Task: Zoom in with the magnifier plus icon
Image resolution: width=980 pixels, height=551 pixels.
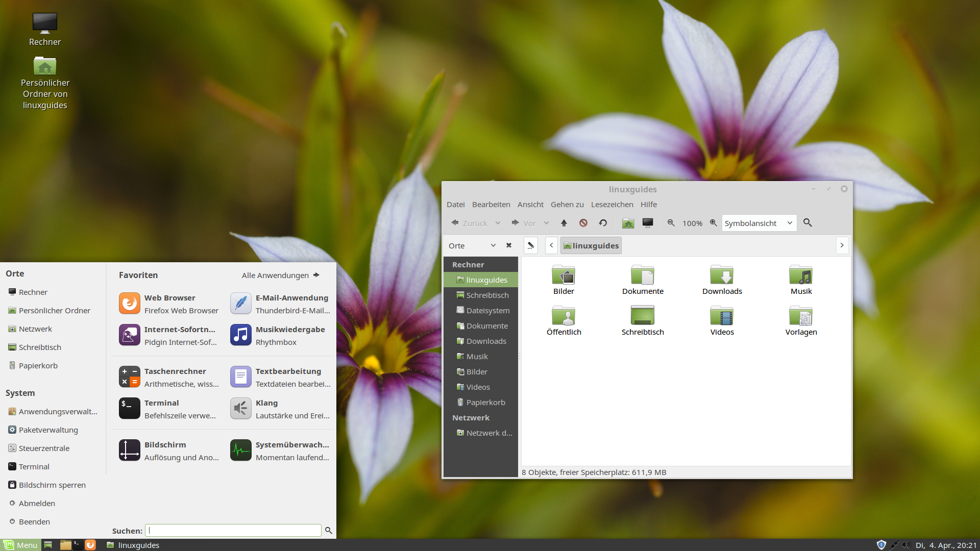Action: (x=714, y=223)
